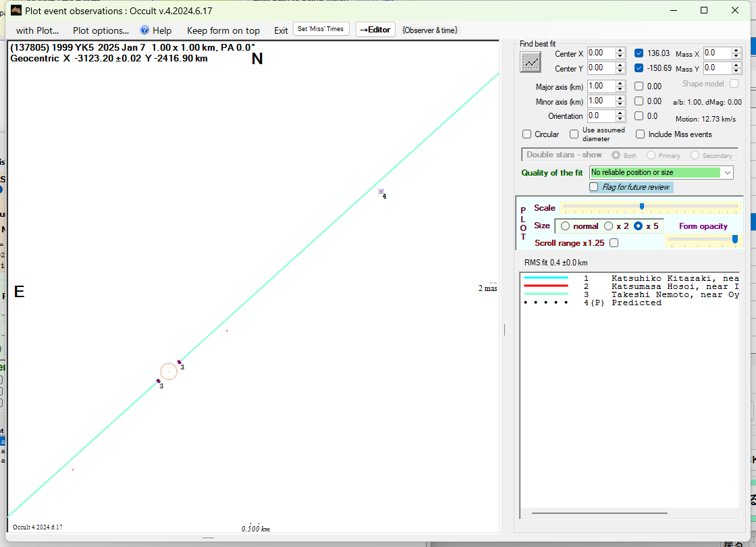The height and width of the screenshot is (547, 756).
Task: Click the Find best fit graph icon
Action: 531,62
